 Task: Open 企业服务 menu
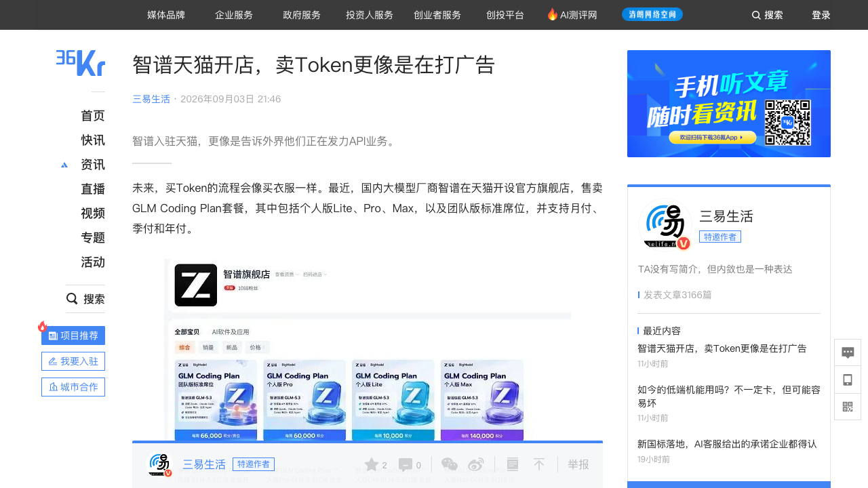234,15
